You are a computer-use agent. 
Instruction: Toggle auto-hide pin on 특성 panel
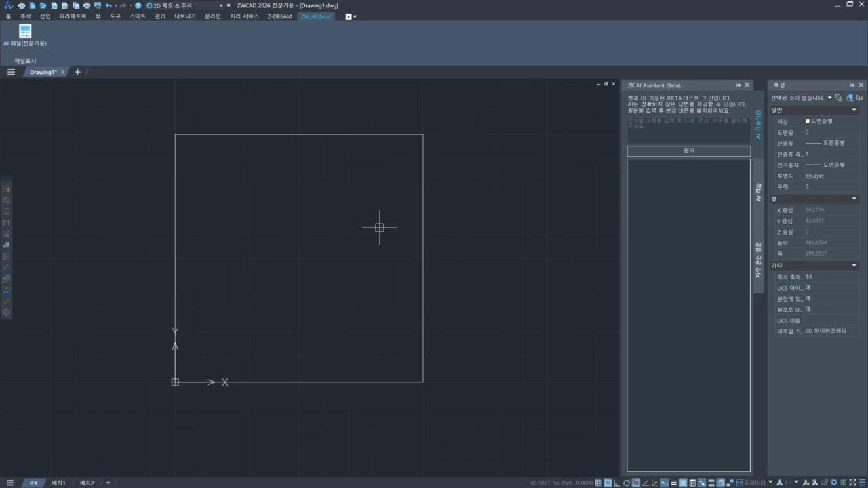coord(853,85)
